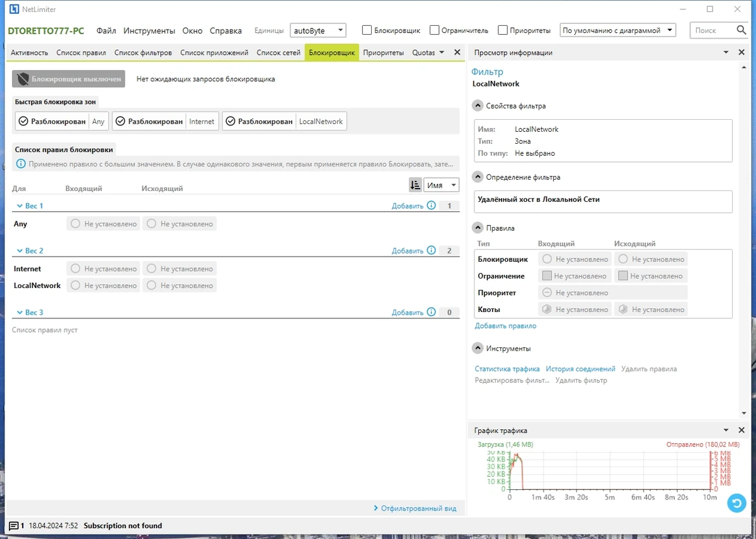Click check icon on Any quick block
This screenshot has width=756, height=539.
23,121
